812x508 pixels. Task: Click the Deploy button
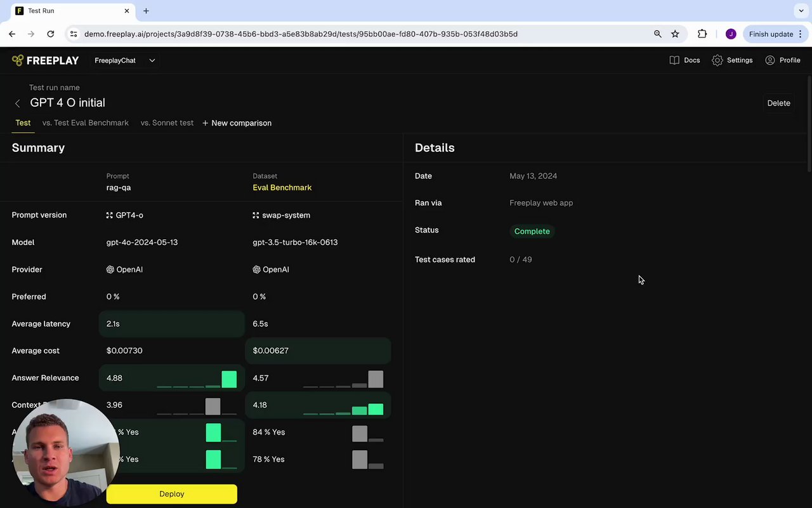pyautogui.click(x=172, y=494)
